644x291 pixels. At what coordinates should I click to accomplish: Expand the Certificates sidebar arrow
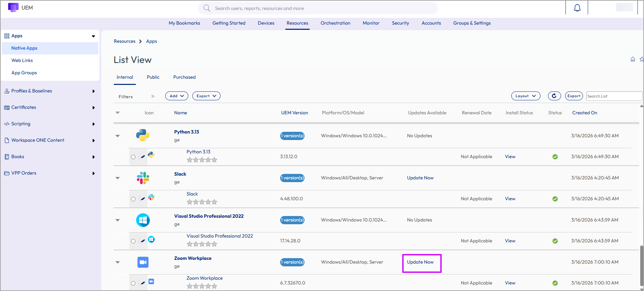[94, 107]
